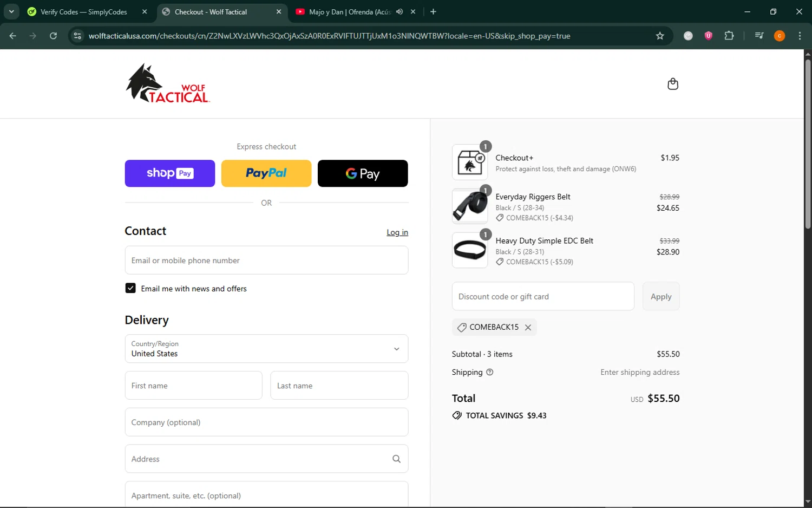Click the address search magnifier icon
This screenshot has height=508, width=812.
point(396,459)
